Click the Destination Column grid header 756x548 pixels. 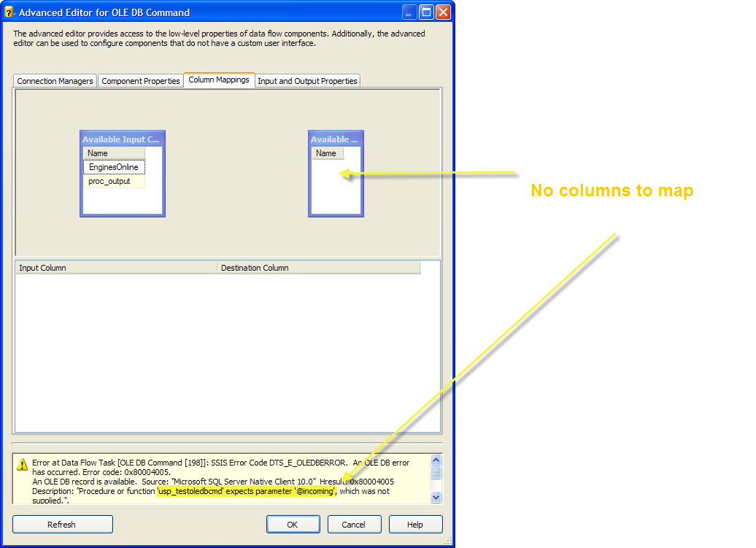319,268
